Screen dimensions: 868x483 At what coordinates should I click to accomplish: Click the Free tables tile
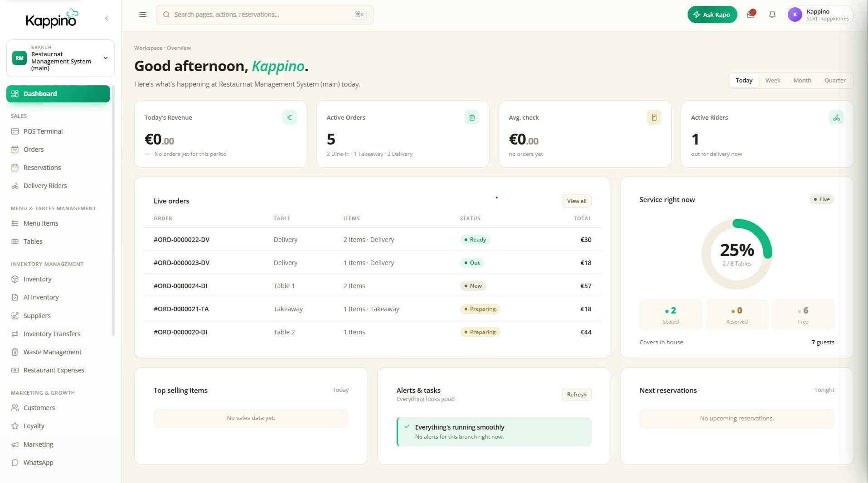point(803,314)
